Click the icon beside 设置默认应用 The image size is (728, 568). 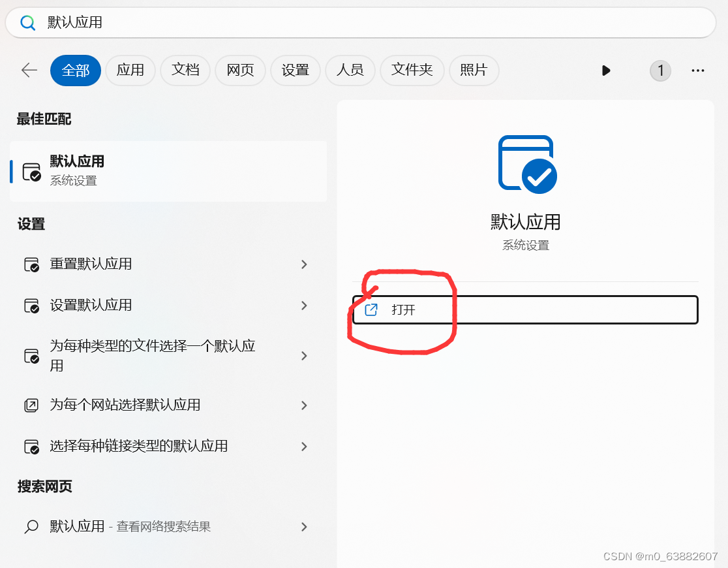[x=31, y=306]
